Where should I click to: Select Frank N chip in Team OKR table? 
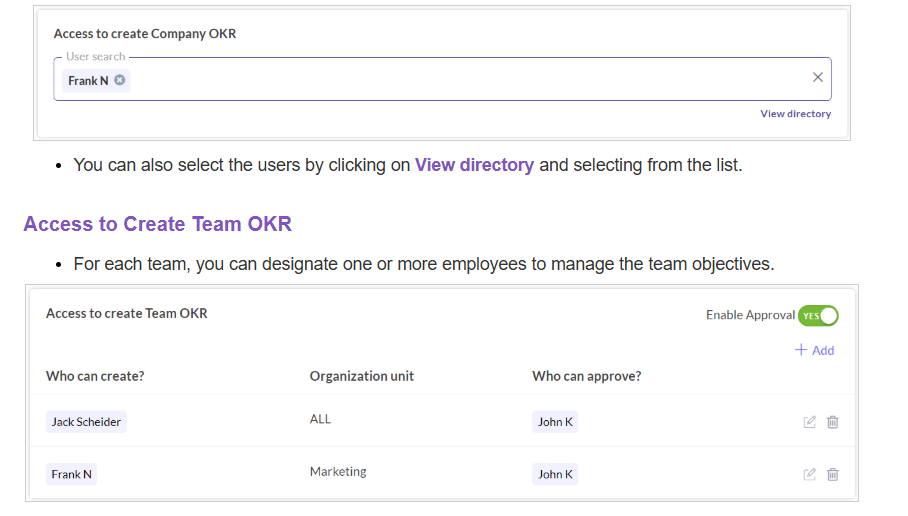(72, 474)
